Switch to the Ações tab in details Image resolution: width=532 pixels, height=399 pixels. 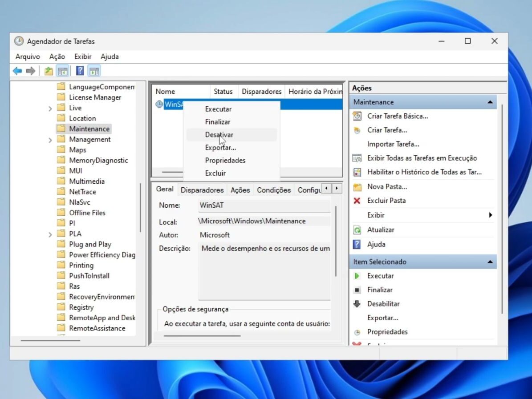pos(240,190)
